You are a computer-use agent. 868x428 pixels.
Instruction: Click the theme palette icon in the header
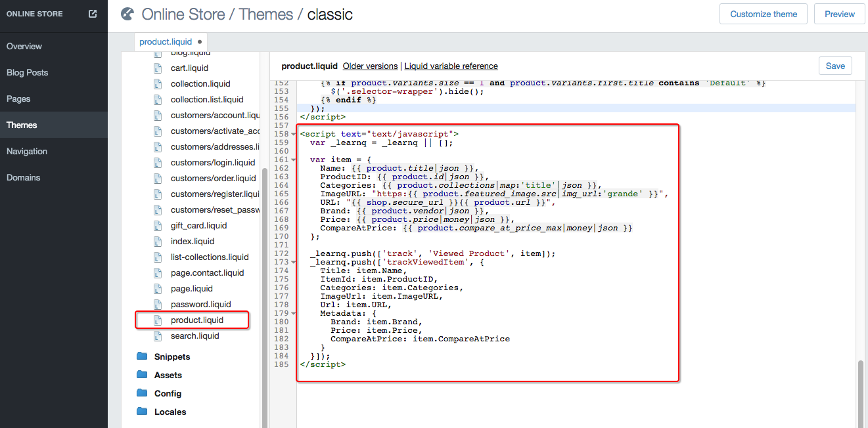[128, 14]
